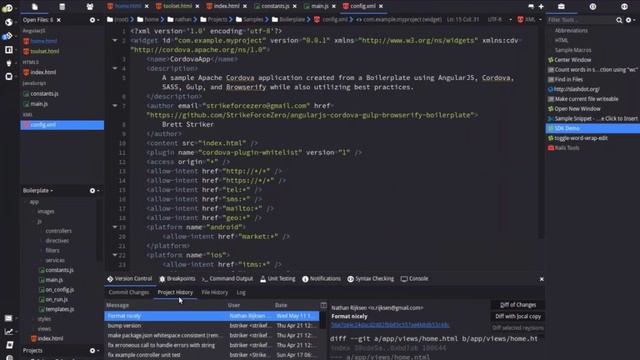Close the bottom panel with the X
Screen dimensions: 640x360
coord(542,279)
